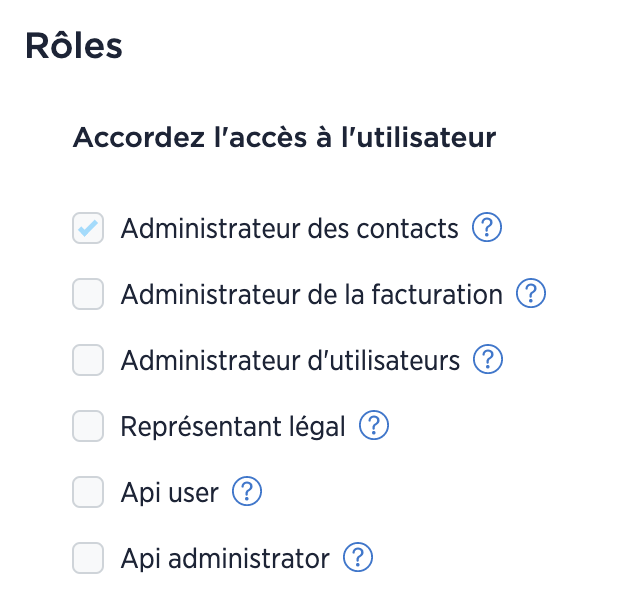Screen dimensions: 626x610
Task: Select the Administrateur d'utilisateurs label text
Action: (x=290, y=360)
